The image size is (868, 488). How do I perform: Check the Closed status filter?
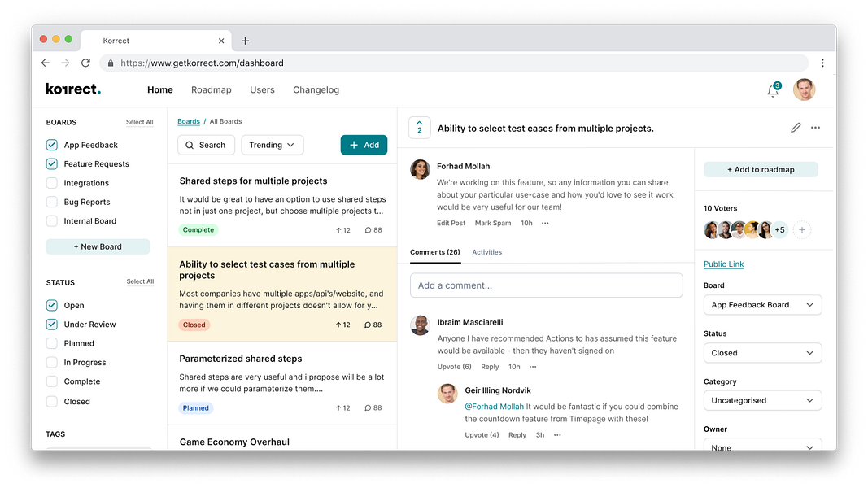click(x=51, y=402)
